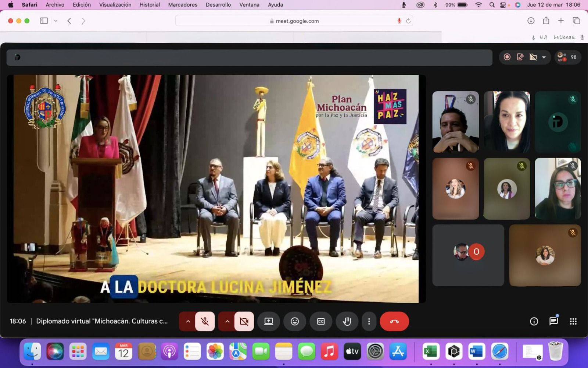Unmute the microphone
588x368 pixels.
205,321
